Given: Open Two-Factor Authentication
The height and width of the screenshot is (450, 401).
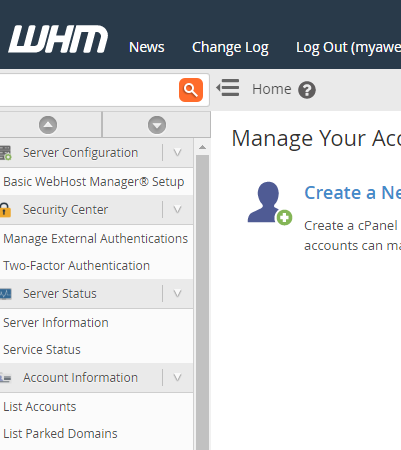Looking at the screenshot, I should (77, 266).
